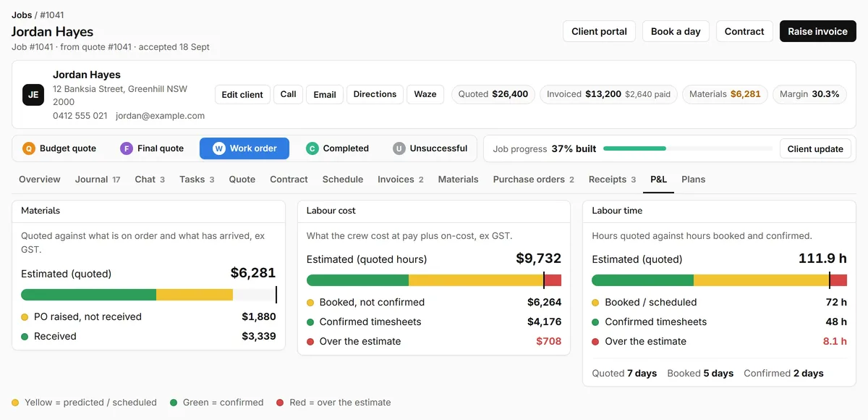Click the Booked / scheduled 72 h row
Viewport: 868px width, 420px height.
[x=719, y=302]
